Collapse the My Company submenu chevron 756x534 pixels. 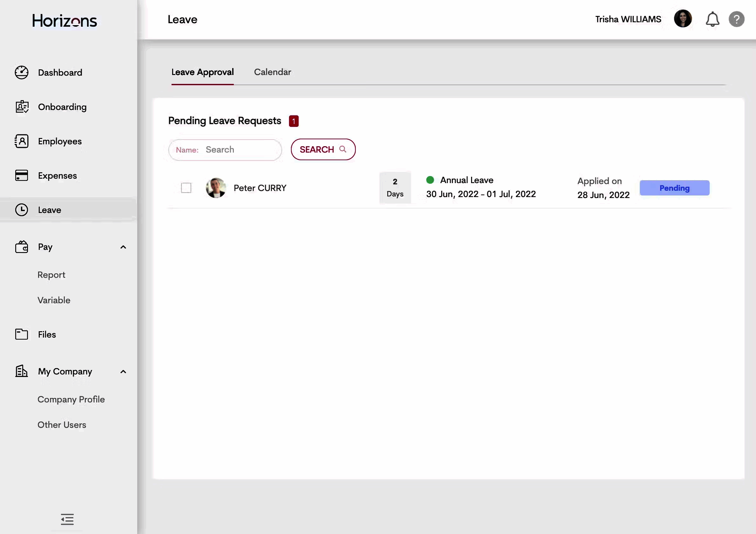pyautogui.click(x=123, y=372)
